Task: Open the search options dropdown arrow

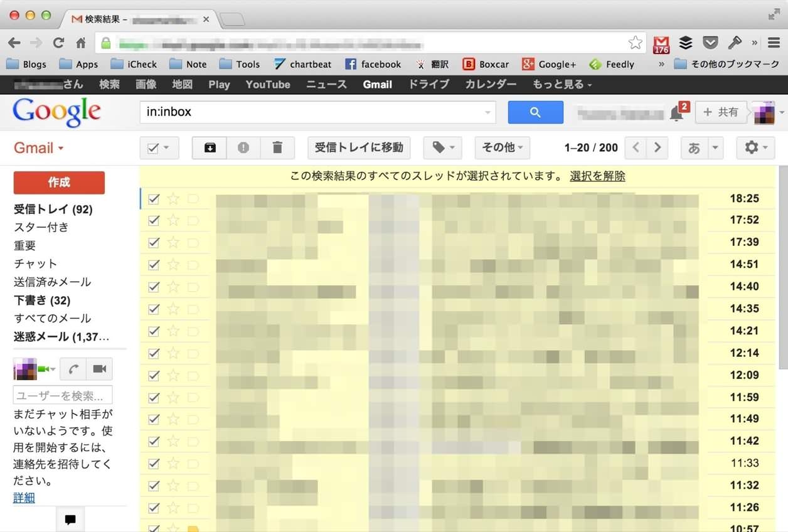Action: click(487, 113)
